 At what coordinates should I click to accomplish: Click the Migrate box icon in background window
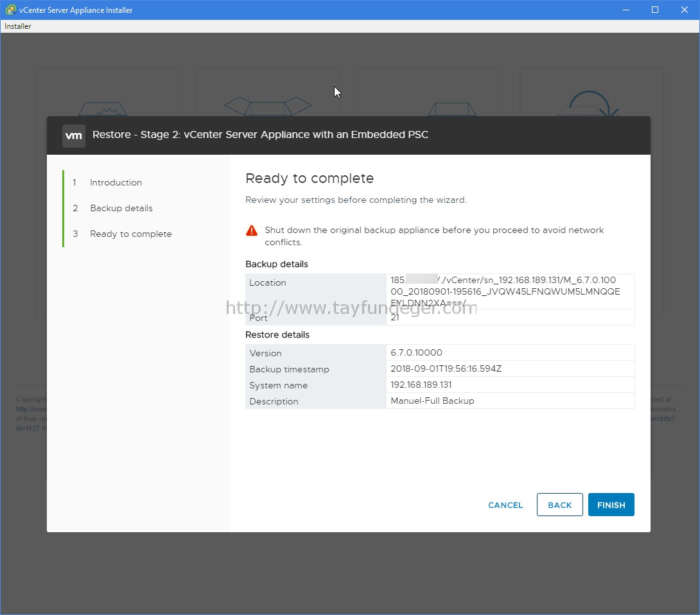pyautogui.click(x=451, y=109)
